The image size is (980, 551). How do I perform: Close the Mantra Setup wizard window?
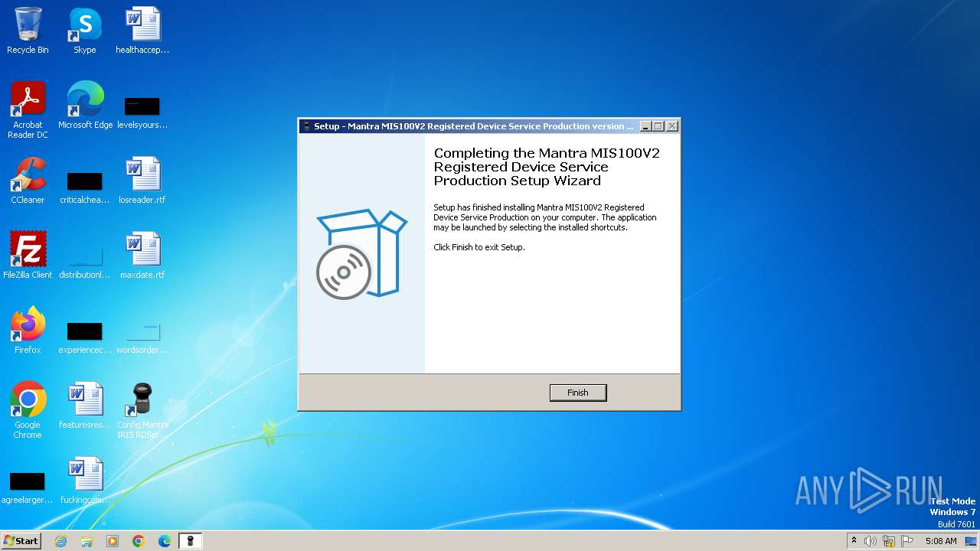[x=671, y=126]
